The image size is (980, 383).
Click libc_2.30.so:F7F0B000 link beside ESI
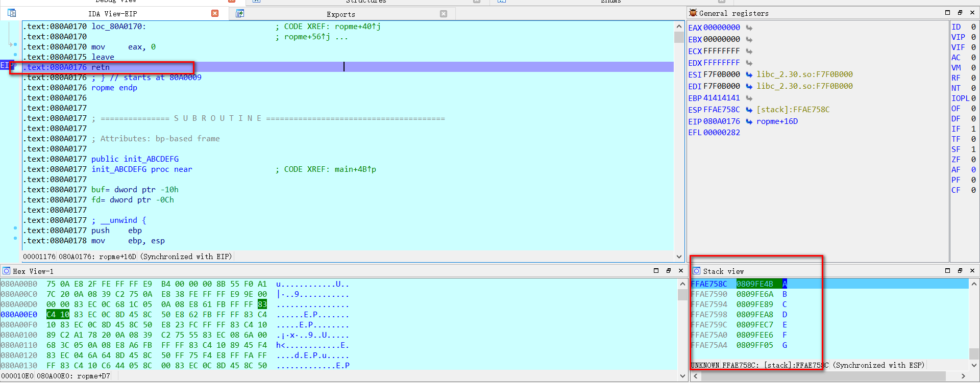804,74
